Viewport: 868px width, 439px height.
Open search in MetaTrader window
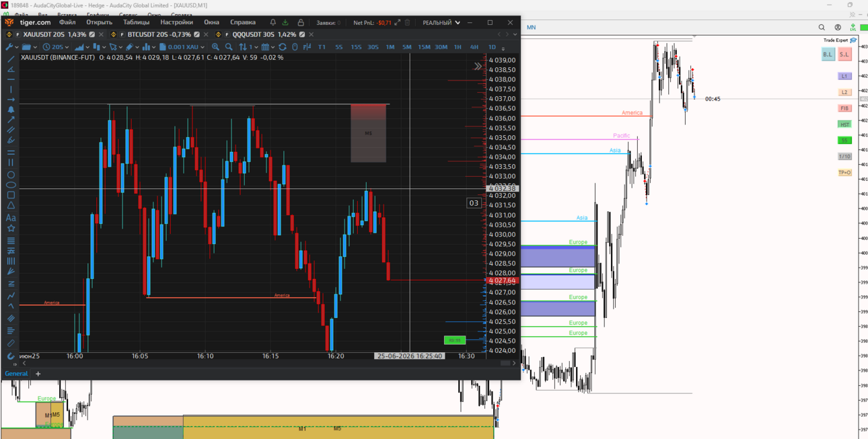(x=822, y=28)
